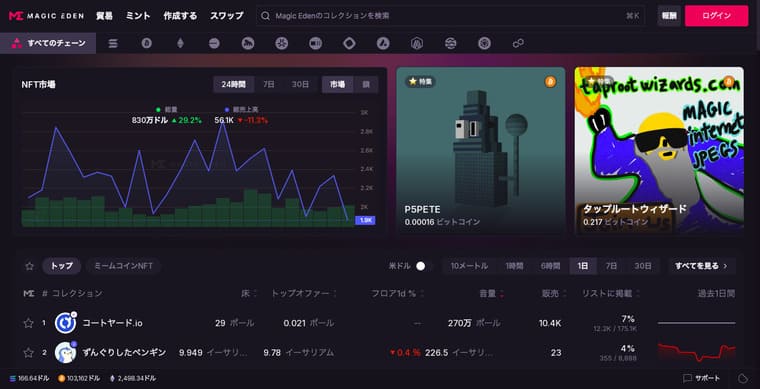This screenshot has width=760, height=389.
Task: Switch chart to 市場 mode
Action: point(338,84)
